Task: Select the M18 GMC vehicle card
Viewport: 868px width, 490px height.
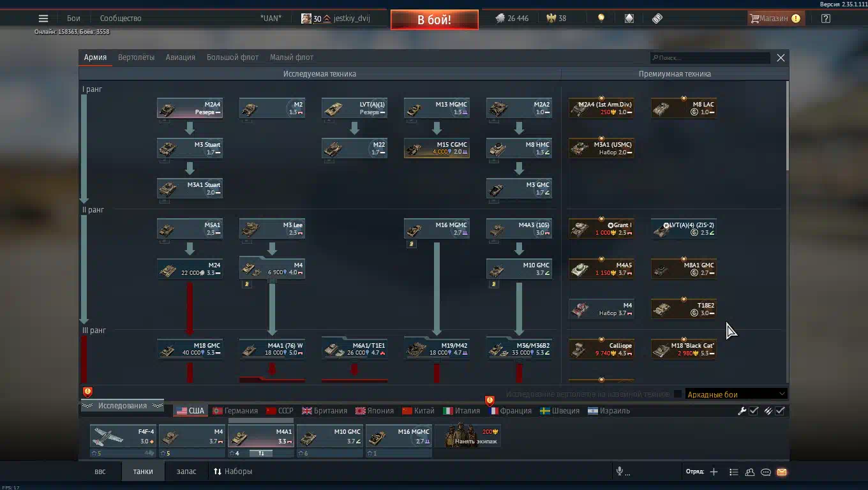Action: coord(190,350)
